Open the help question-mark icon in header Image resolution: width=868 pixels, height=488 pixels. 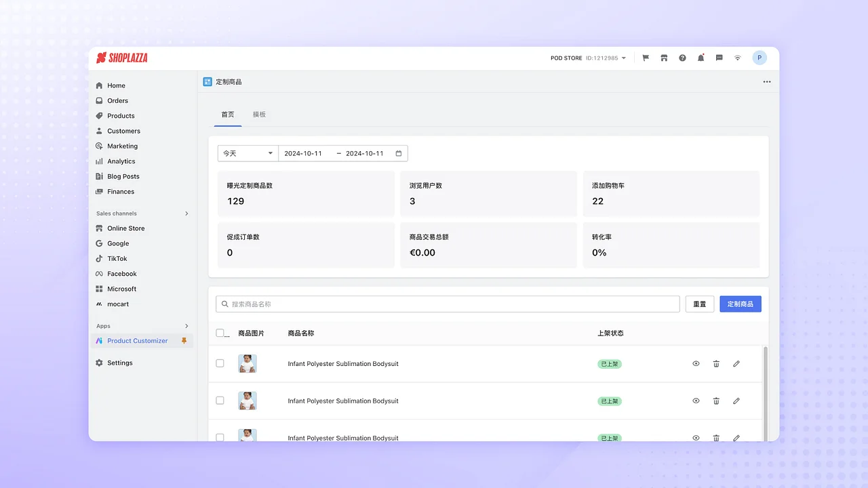pyautogui.click(x=682, y=58)
